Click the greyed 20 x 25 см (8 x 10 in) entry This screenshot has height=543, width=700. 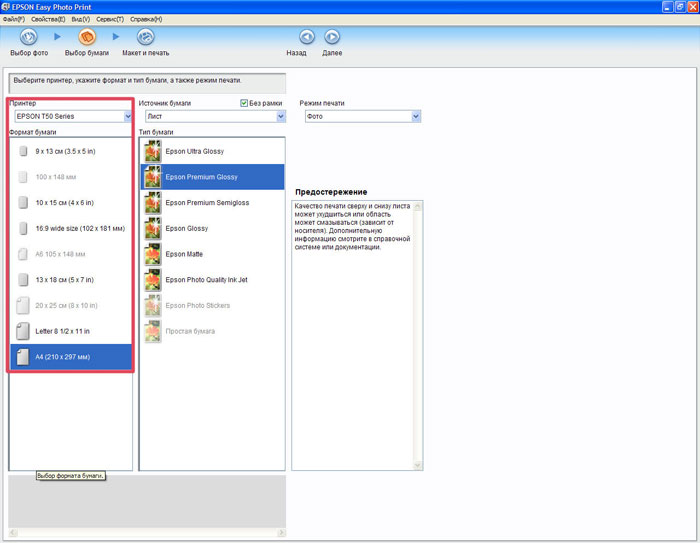pyautogui.click(x=71, y=305)
